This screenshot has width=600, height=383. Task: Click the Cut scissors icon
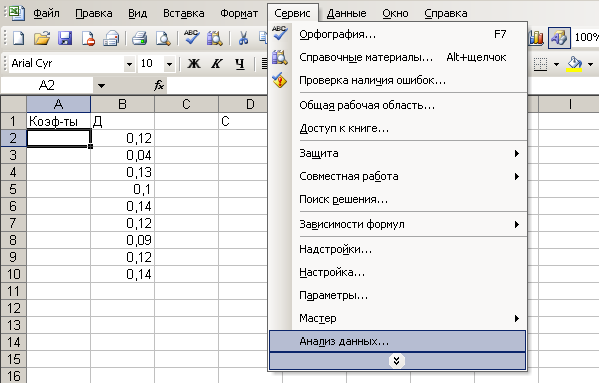(243, 38)
